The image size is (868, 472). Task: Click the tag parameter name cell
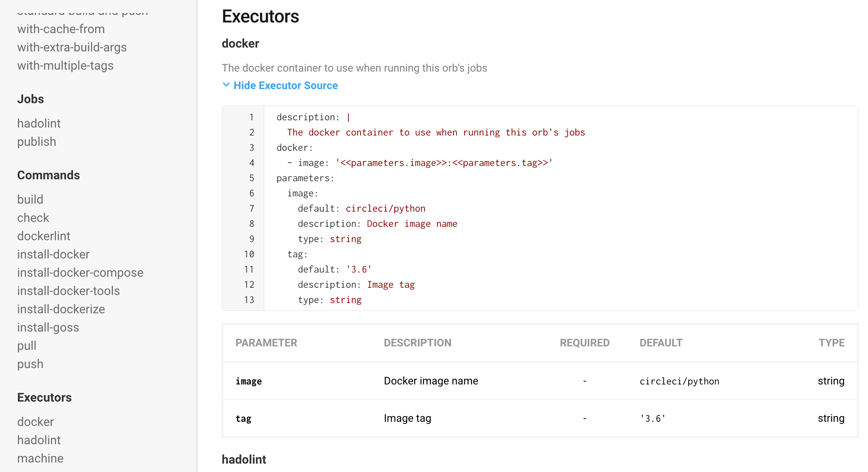(x=243, y=418)
